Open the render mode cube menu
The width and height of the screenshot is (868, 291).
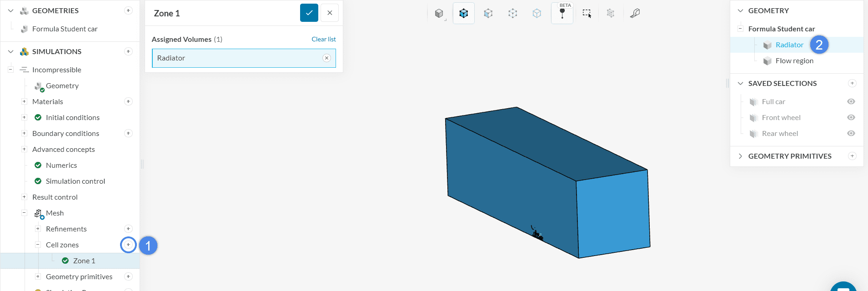[x=439, y=13]
